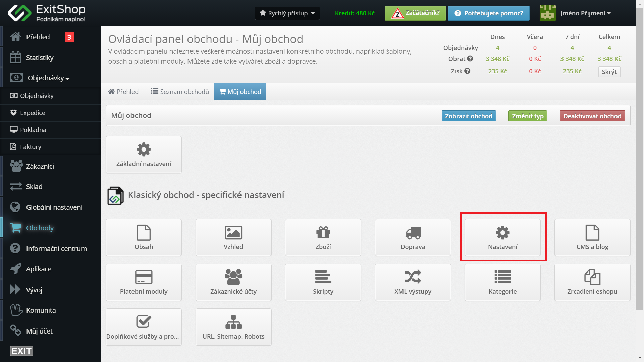The image size is (644, 362).
Task: Open XML výstupy shuffle icon tile
Action: click(x=413, y=282)
